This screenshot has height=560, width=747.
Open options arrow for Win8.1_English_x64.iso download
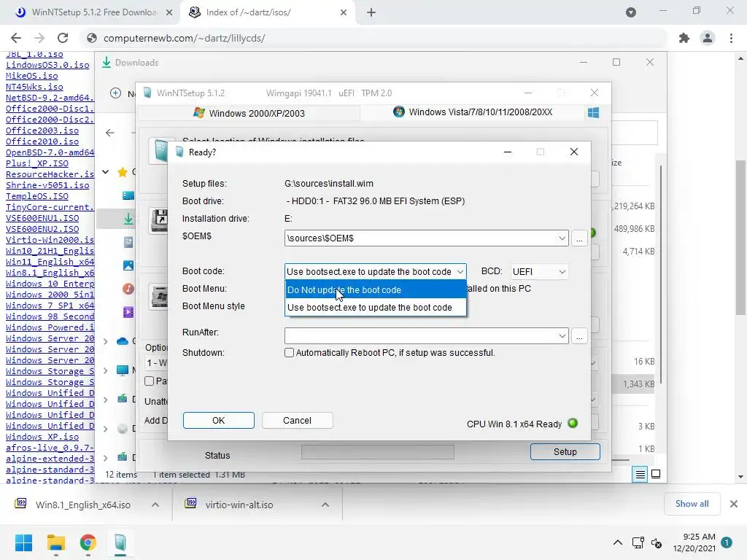(x=155, y=505)
